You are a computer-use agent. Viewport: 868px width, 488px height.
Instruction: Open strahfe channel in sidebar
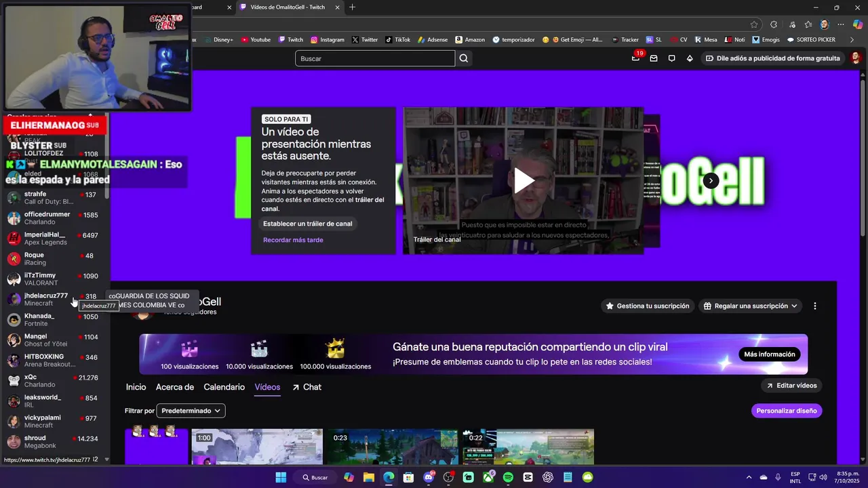[54, 198]
